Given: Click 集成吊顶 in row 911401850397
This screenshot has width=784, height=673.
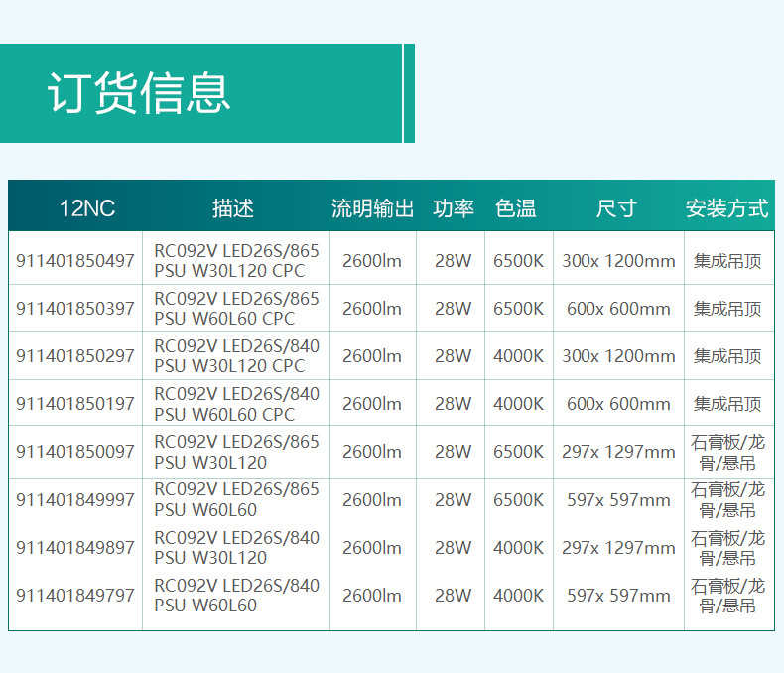Looking at the screenshot, I should point(727,308).
